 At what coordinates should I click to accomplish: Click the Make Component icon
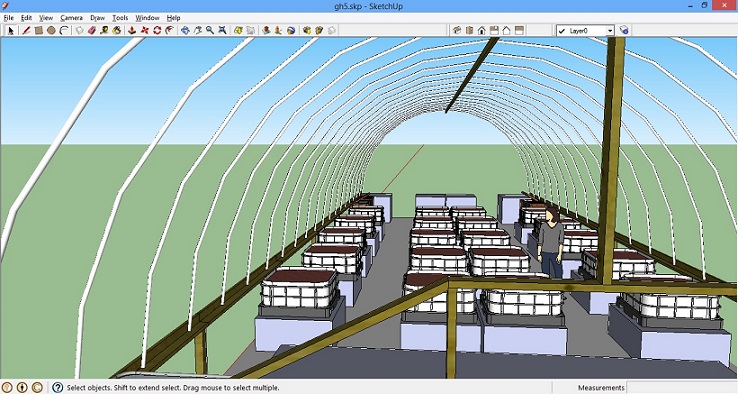(x=80, y=30)
